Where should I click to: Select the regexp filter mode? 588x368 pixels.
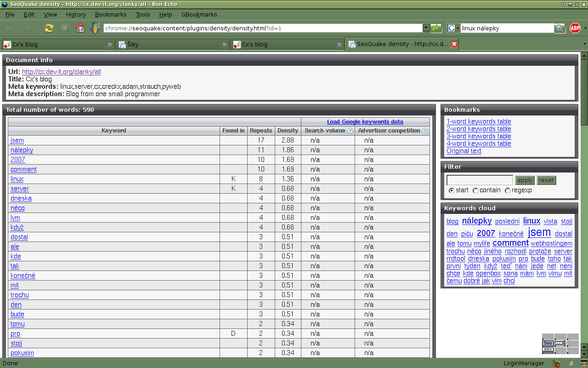508,190
